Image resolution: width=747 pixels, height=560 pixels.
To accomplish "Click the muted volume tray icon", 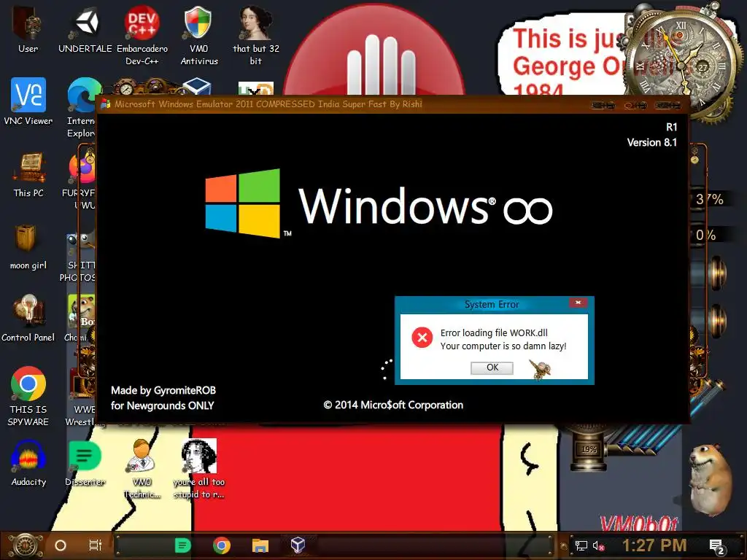I will point(598,545).
